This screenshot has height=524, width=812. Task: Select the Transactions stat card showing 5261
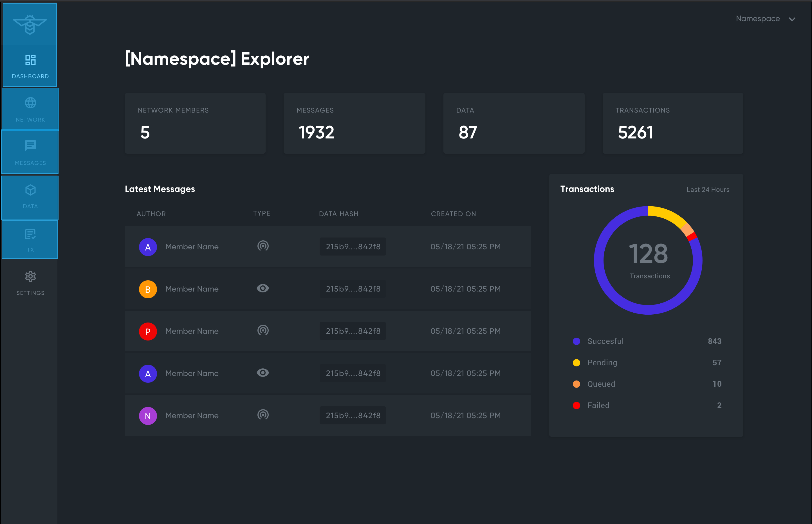click(672, 123)
